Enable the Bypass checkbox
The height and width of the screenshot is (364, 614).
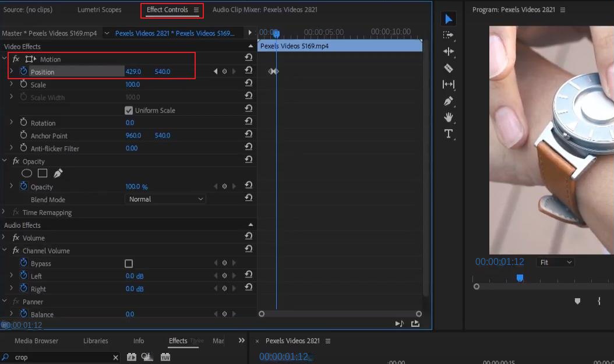pyautogui.click(x=128, y=263)
